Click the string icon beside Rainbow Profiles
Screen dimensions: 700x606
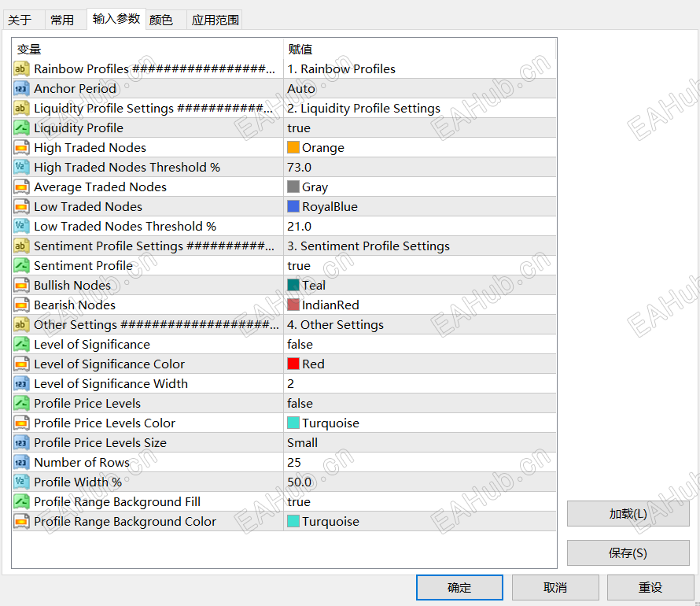pyautogui.click(x=21, y=69)
